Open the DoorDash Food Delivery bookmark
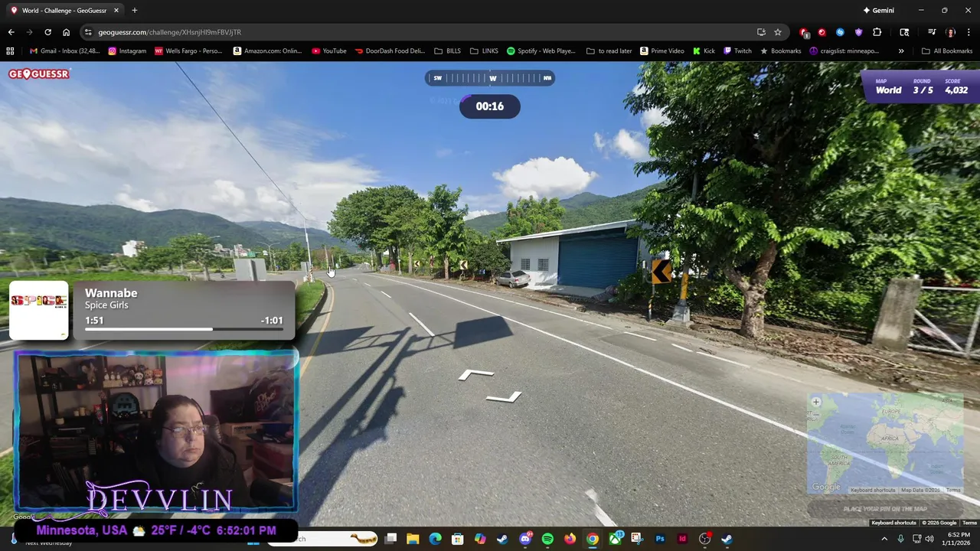This screenshot has width=980, height=551. click(x=390, y=51)
